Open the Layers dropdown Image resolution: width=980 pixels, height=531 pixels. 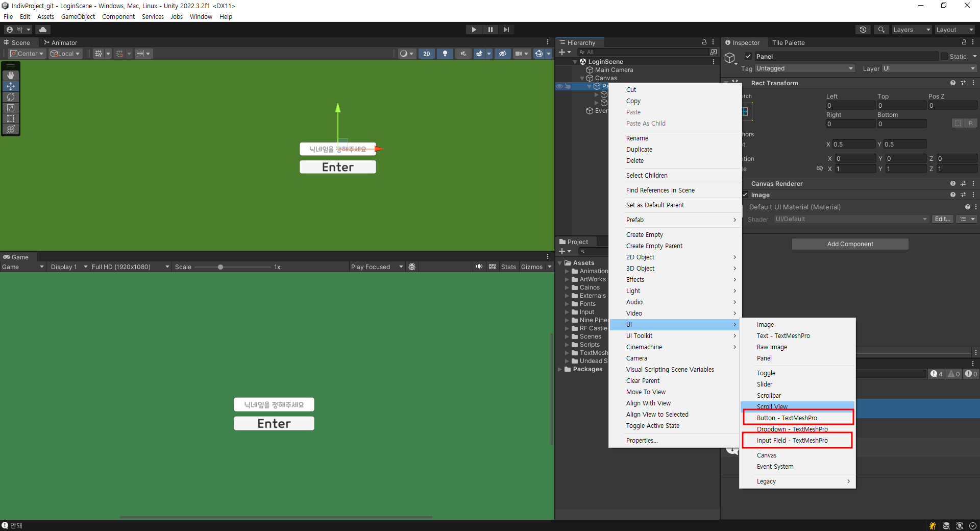tap(912, 30)
